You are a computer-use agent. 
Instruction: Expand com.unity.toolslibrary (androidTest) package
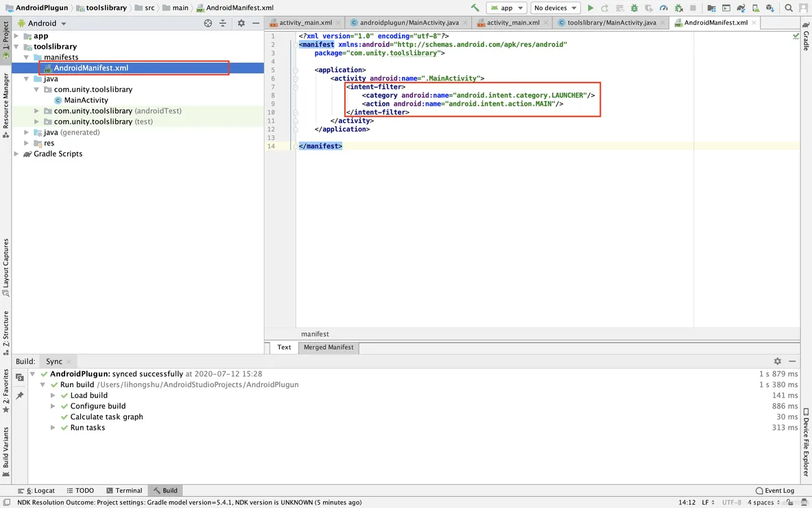click(x=37, y=111)
